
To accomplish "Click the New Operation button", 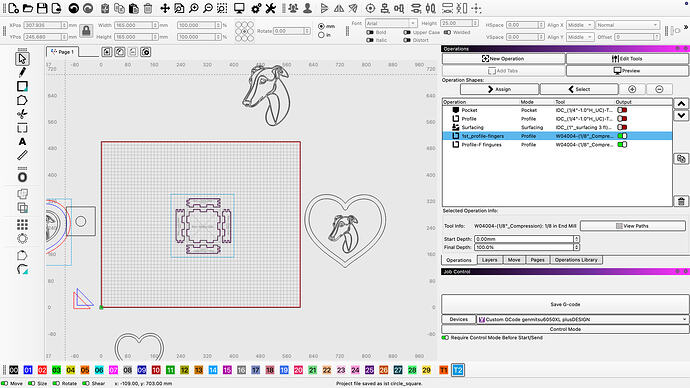I will 503,59.
